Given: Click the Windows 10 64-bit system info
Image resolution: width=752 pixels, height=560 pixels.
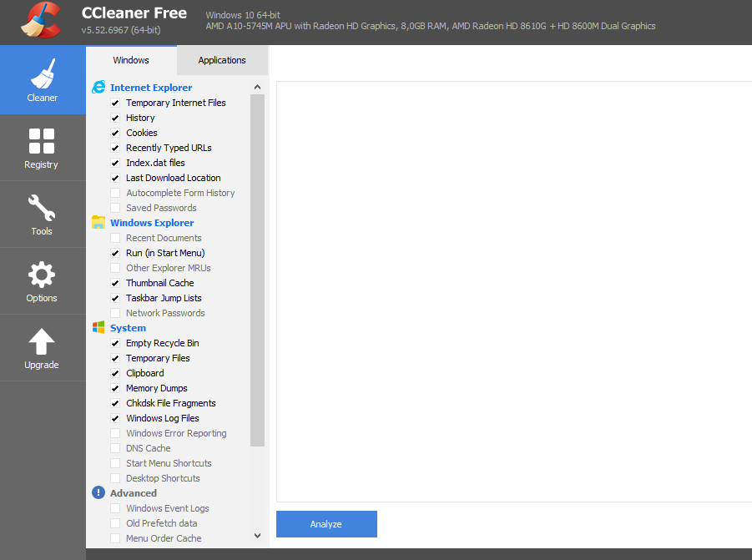Looking at the screenshot, I should tap(243, 15).
